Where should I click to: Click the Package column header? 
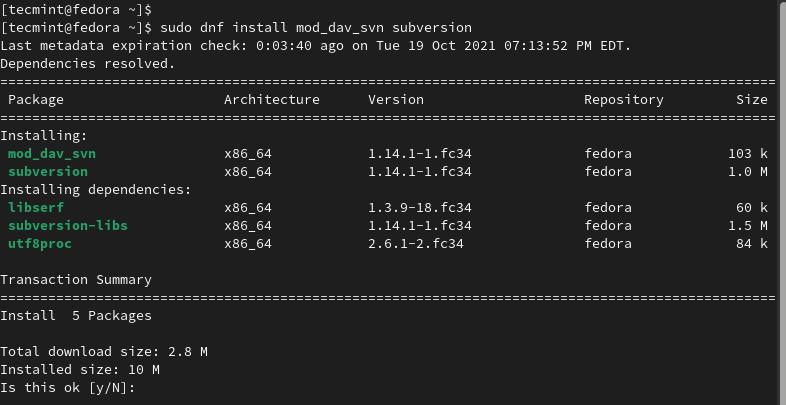(35, 100)
